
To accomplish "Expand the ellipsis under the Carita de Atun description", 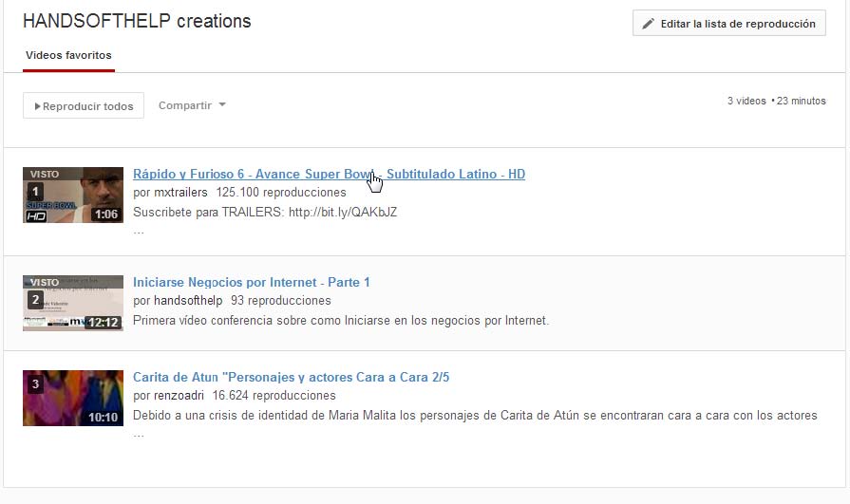I will [139, 434].
